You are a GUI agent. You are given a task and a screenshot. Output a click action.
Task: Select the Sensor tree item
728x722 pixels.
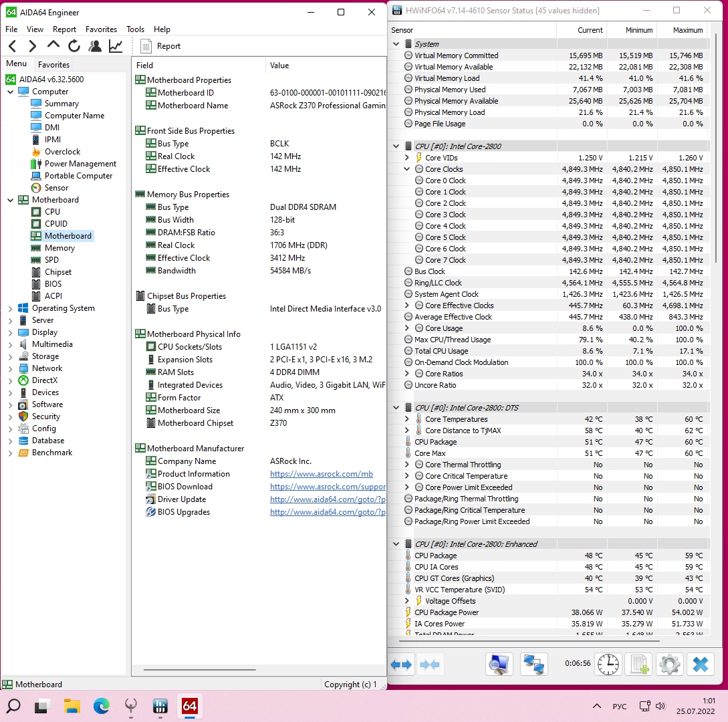pos(56,188)
